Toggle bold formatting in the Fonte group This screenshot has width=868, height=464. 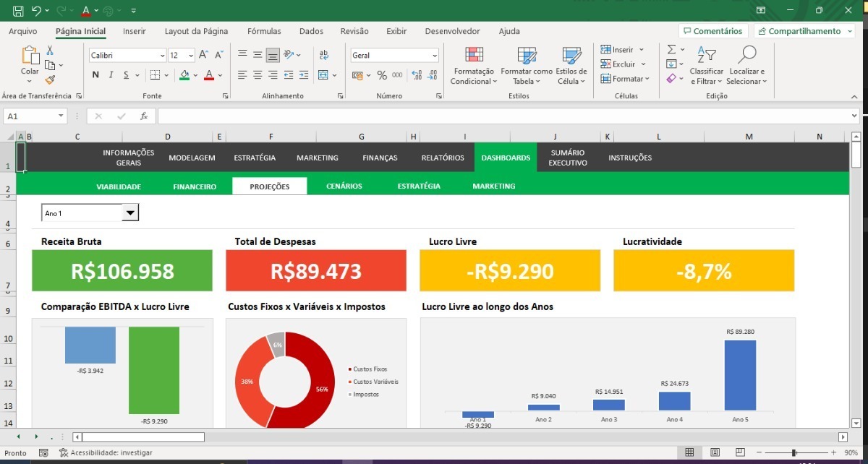pos(95,75)
